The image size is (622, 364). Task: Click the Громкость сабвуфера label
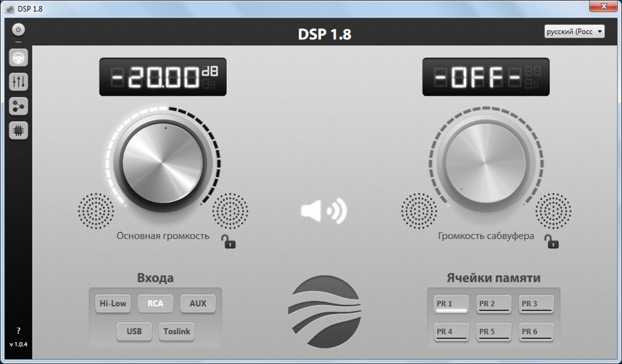(x=486, y=236)
